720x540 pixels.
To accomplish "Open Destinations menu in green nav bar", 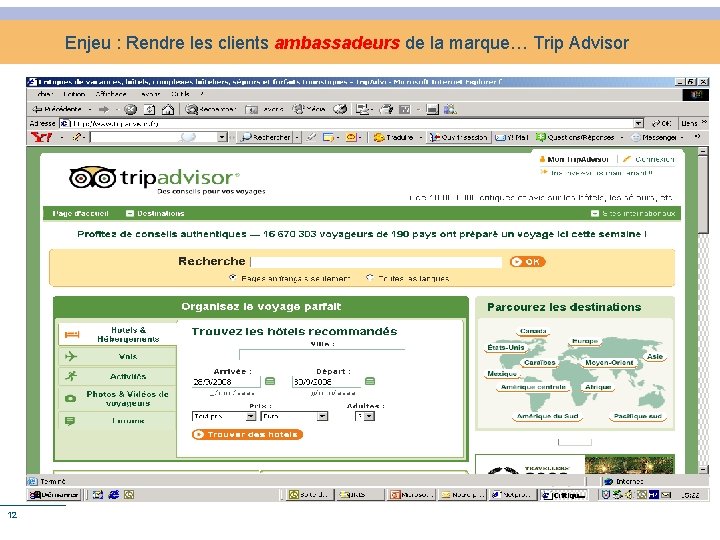I will click(x=155, y=213).
